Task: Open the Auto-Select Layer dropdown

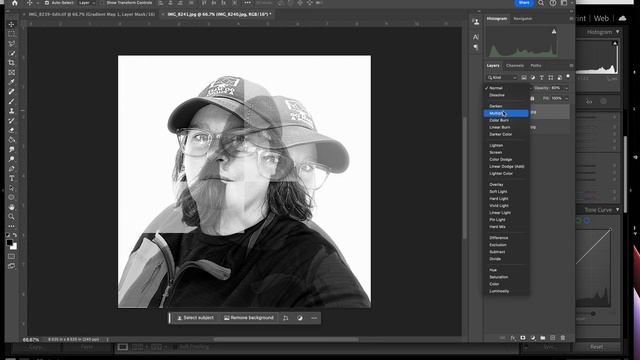Action: (x=86, y=3)
